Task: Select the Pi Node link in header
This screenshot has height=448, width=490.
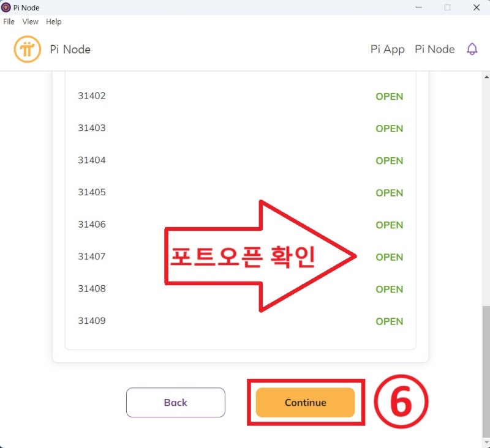Action: 434,48
